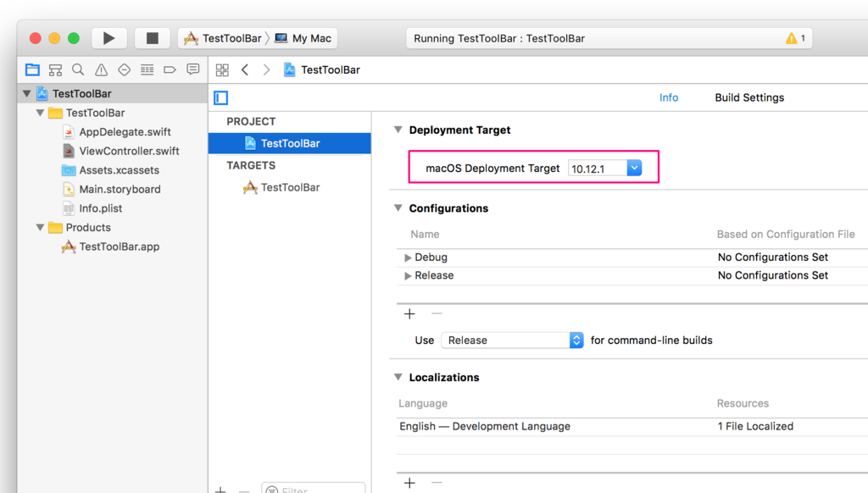Expand the Debug configuration row

[x=408, y=258]
